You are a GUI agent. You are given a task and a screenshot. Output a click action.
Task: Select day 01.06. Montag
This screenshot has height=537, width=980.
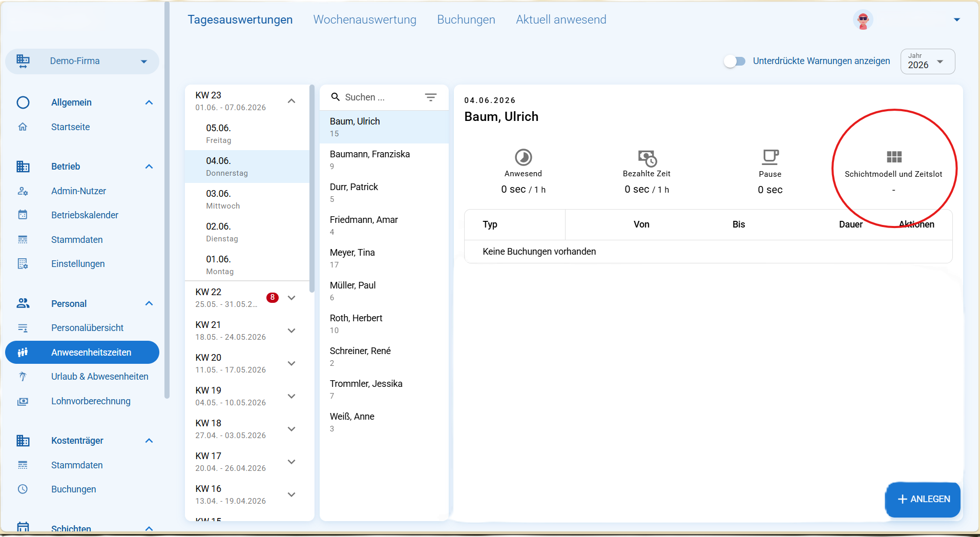coord(247,265)
